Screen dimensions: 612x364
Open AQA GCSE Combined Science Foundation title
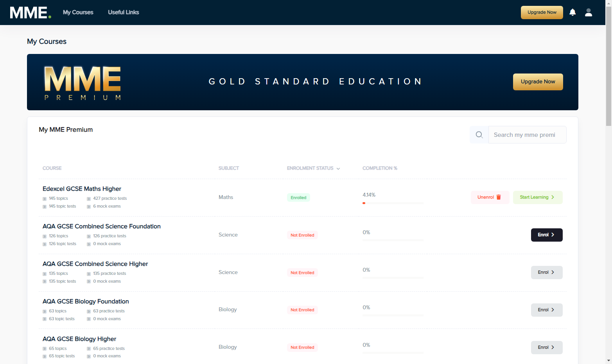(x=102, y=226)
